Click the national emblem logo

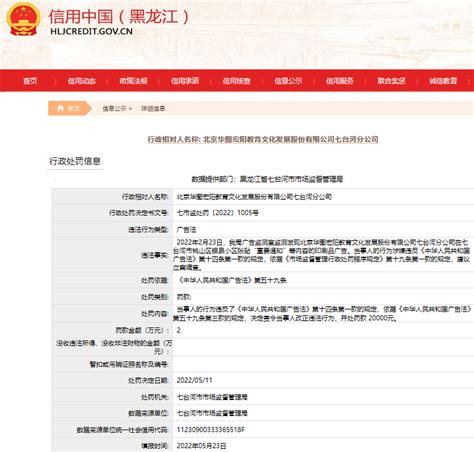click(x=23, y=19)
